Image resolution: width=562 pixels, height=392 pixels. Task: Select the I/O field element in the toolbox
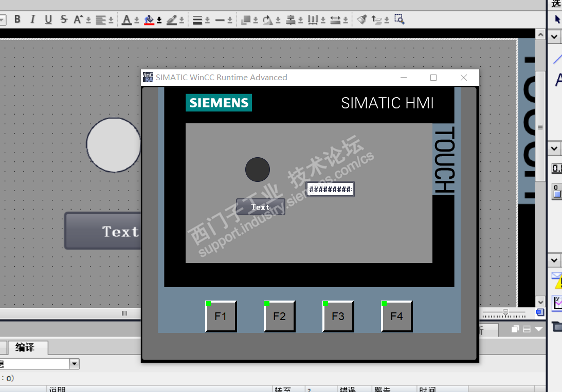(557, 168)
